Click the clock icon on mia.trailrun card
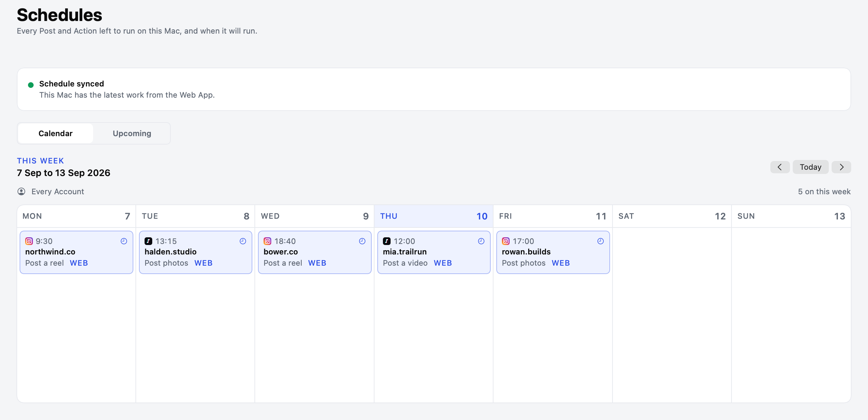This screenshot has width=868, height=420. [x=481, y=241]
